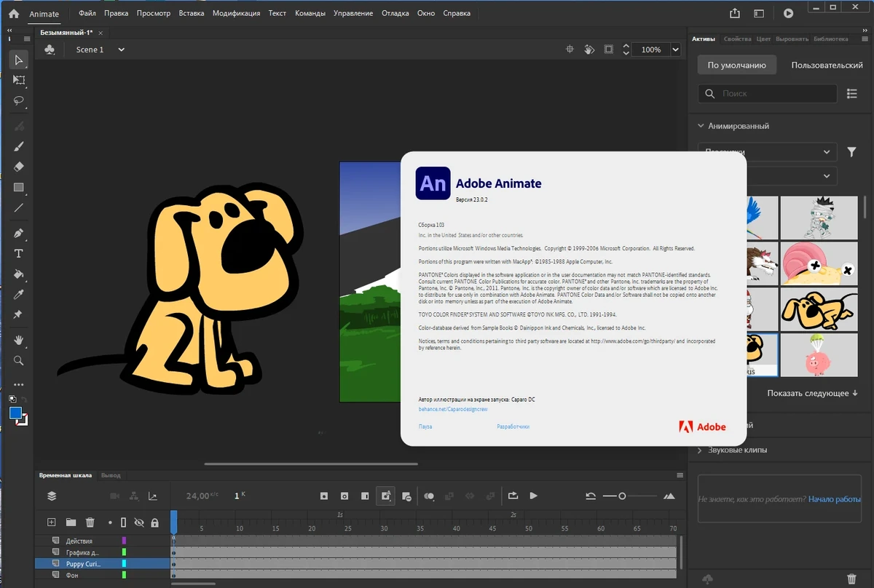Open the three-dots edit toolbar button

coord(19,384)
